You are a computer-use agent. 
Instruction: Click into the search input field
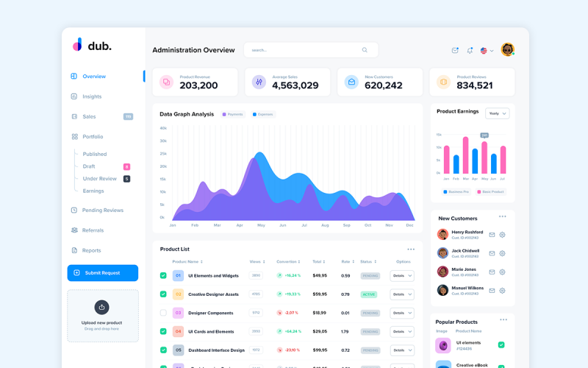point(301,50)
